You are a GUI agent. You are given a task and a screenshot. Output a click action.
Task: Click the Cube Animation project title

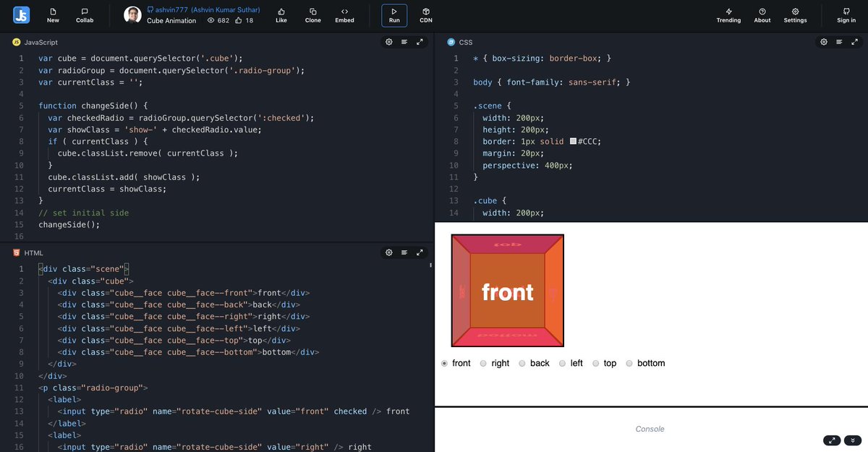[x=171, y=21]
